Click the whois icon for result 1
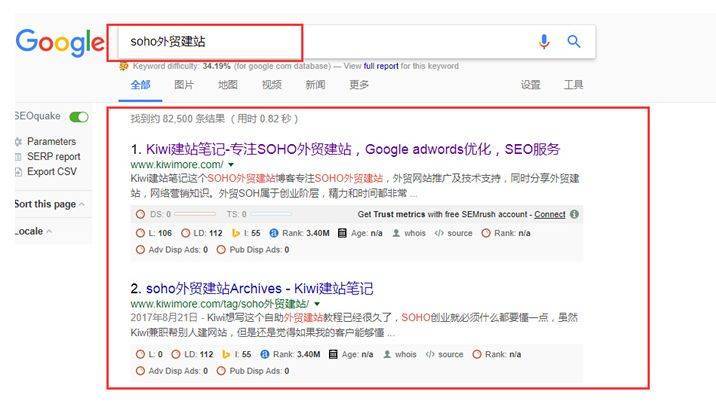Image resolution: width=716 pixels, height=420 pixels. [x=396, y=233]
